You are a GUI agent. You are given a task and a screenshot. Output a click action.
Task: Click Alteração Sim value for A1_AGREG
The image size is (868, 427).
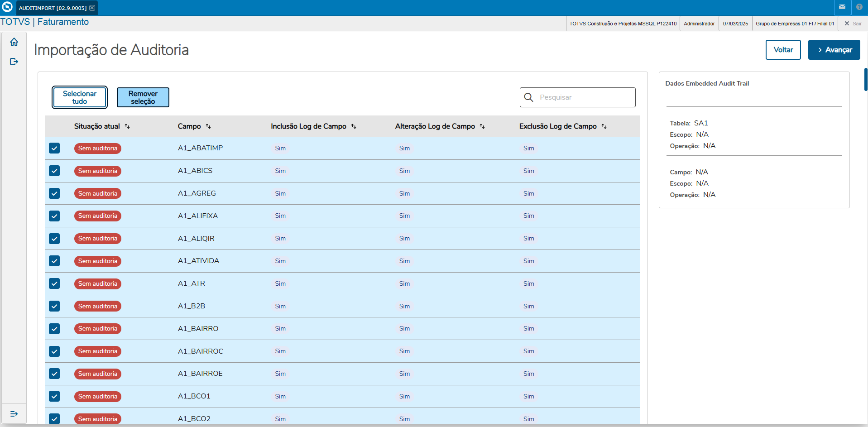coord(404,193)
